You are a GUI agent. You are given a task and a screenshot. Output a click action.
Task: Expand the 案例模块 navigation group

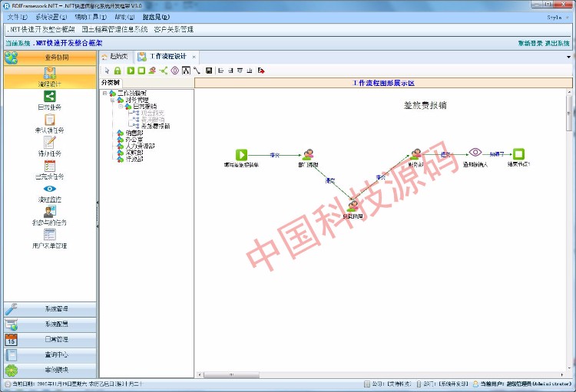pyautogui.click(x=50, y=370)
